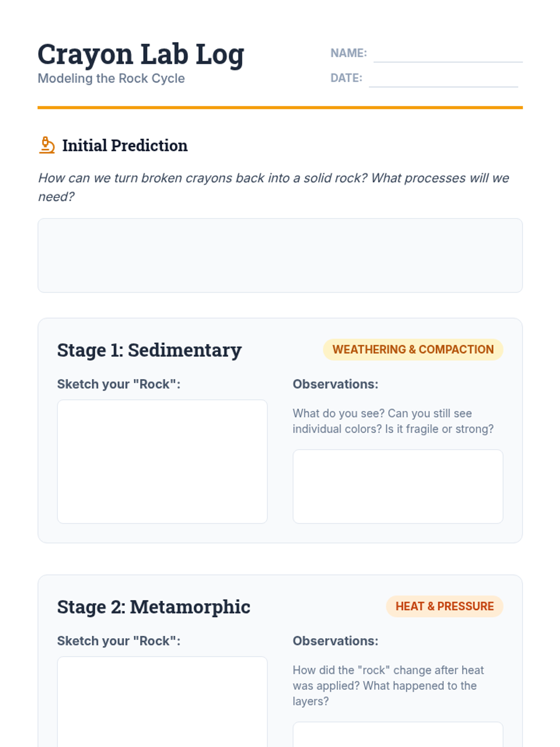Click the Initial Prediction answer box
560x747 pixels.
280,255
